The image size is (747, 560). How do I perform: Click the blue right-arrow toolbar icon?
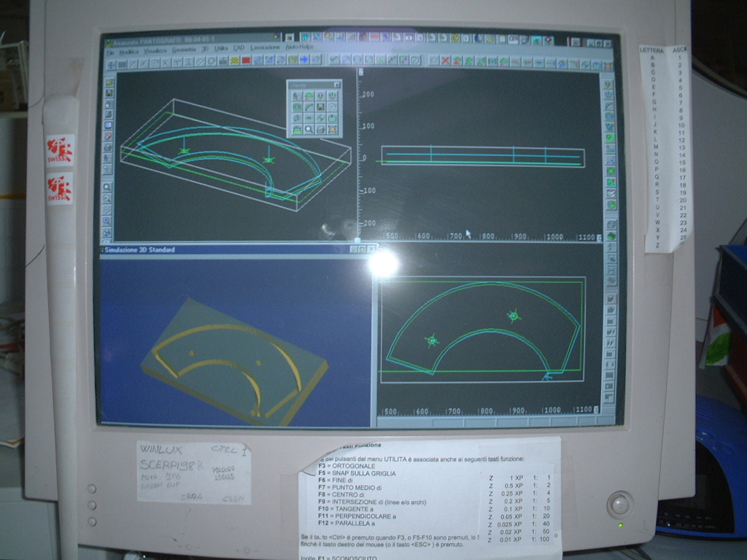pos(304,60)
